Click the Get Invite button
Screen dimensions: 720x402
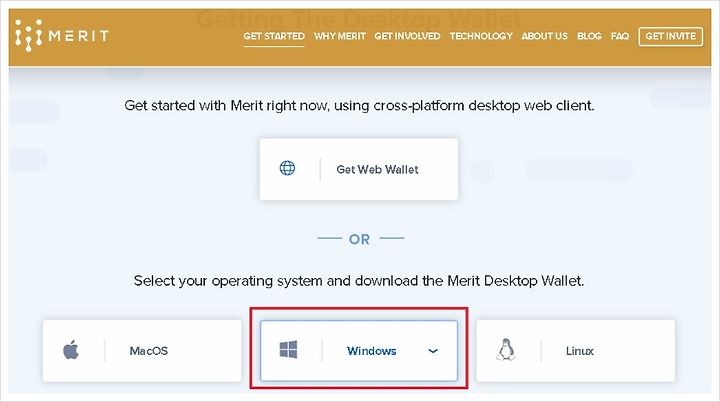pyautogui.click(x=670, y=36)
